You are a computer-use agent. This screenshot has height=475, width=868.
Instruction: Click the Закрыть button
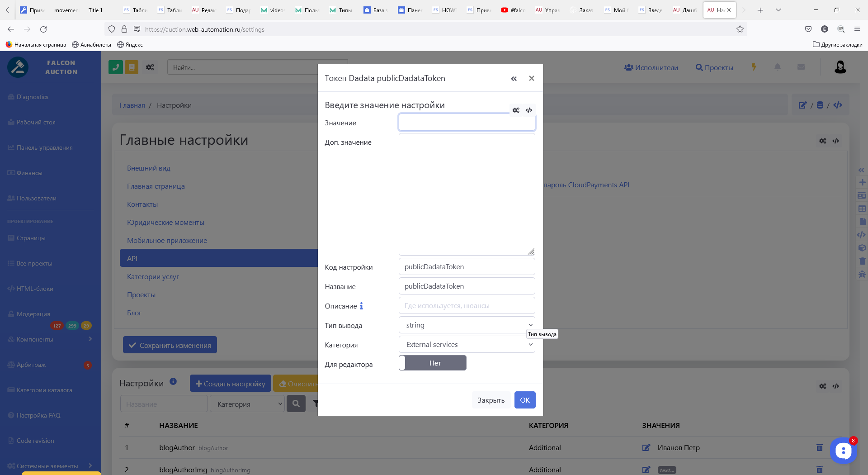pos(491,400)
